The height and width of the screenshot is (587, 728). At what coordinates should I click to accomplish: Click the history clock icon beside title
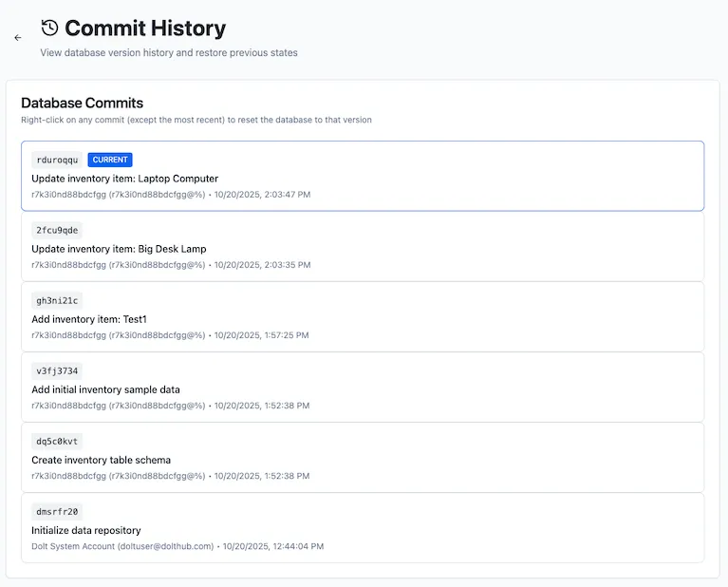click(49, 28)
